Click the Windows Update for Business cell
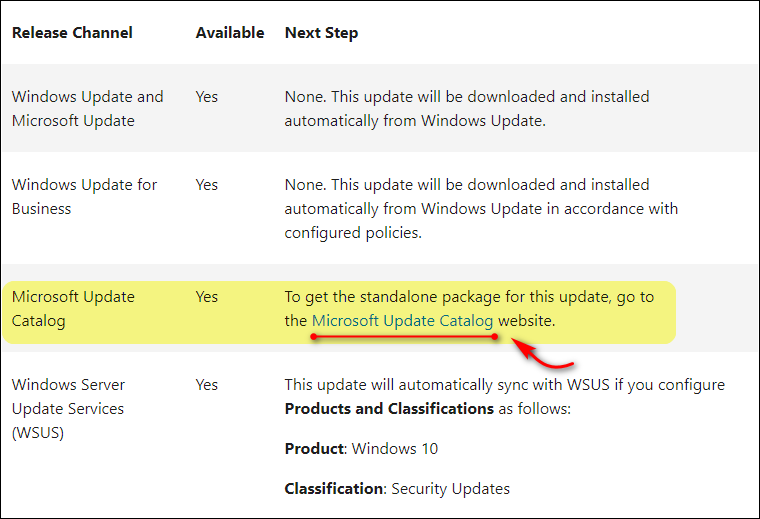This screenshot has height=519, width=760. click(84, 196)
